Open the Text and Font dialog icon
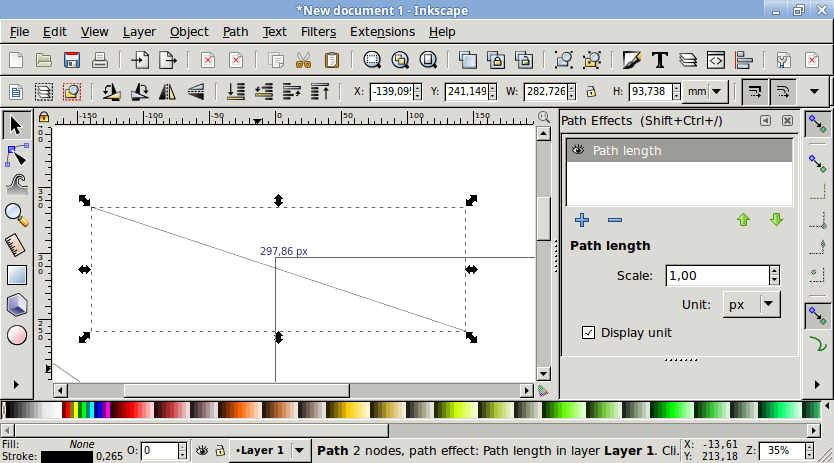 [660, 60]
